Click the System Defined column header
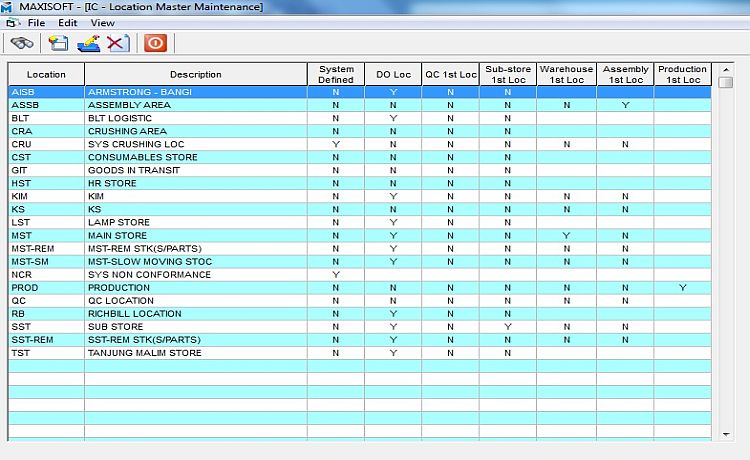 coord(336,74)
